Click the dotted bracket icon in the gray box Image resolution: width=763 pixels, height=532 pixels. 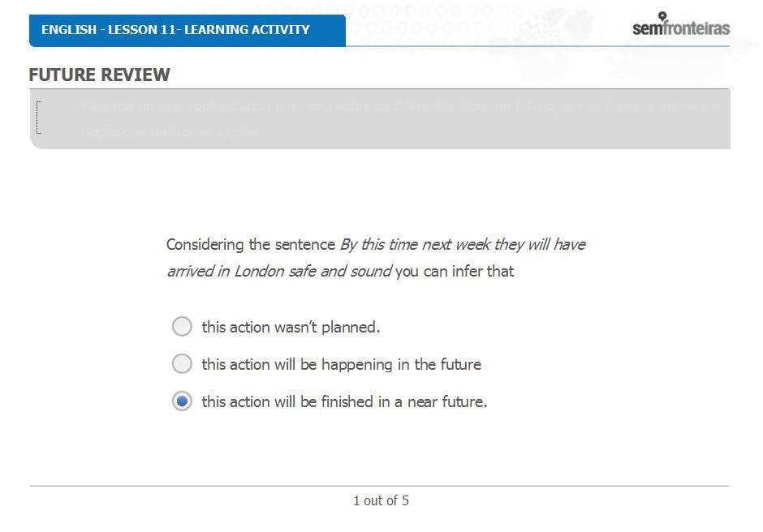[x=39, y=118]
